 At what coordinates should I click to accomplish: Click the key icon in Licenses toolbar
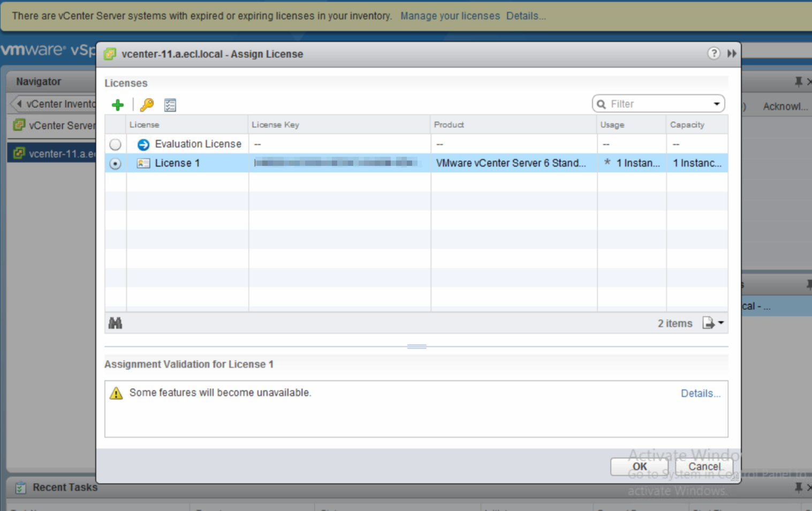[x=147, y=105]
